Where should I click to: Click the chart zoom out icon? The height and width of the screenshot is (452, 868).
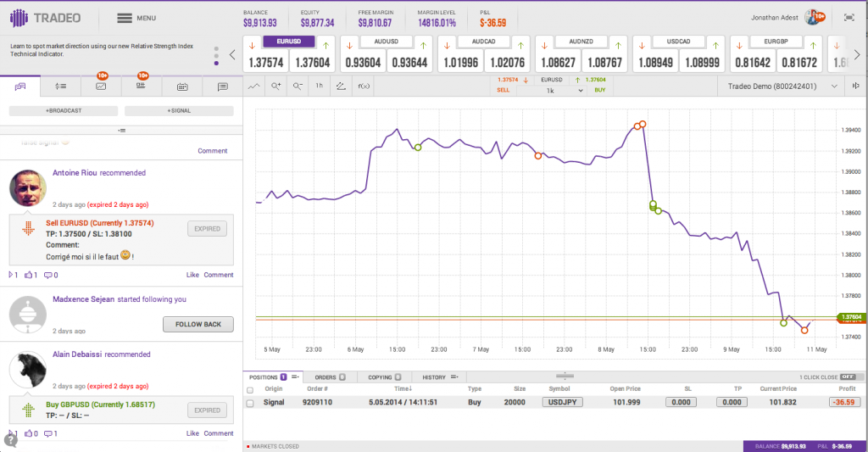298,86
